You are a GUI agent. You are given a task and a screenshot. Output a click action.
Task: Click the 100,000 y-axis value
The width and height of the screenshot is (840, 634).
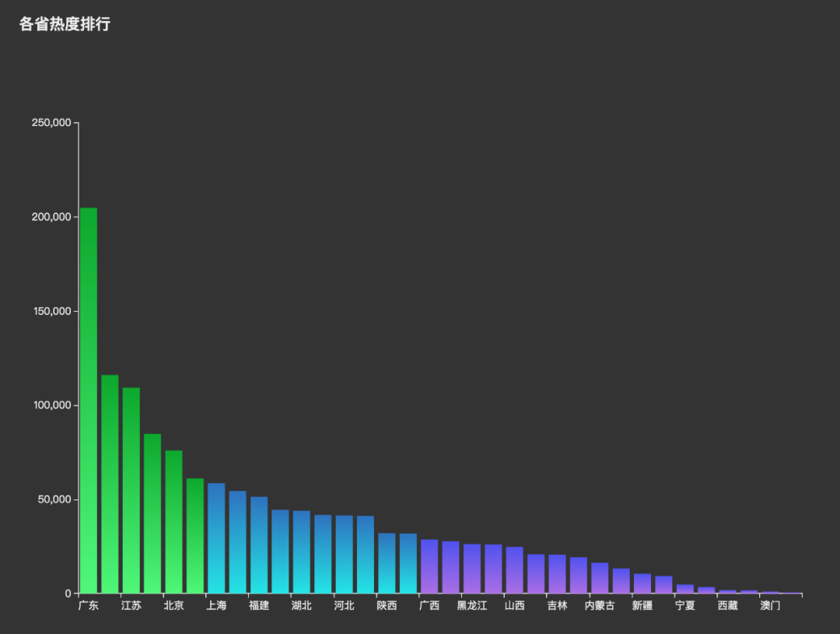click(52, 405)
